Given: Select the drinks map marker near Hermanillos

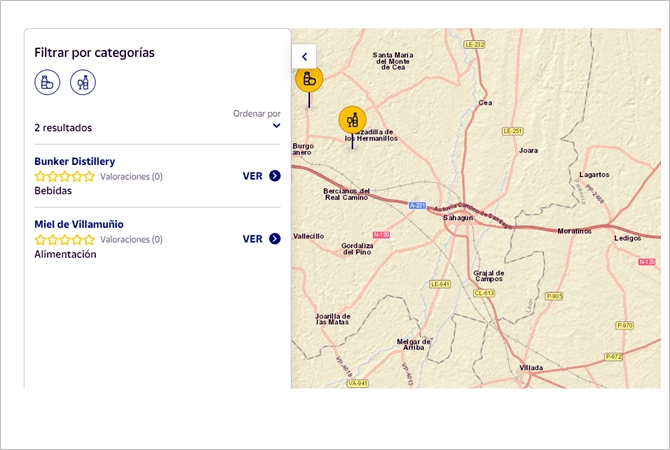Looking at the screenshot, I should coord(352,121).
